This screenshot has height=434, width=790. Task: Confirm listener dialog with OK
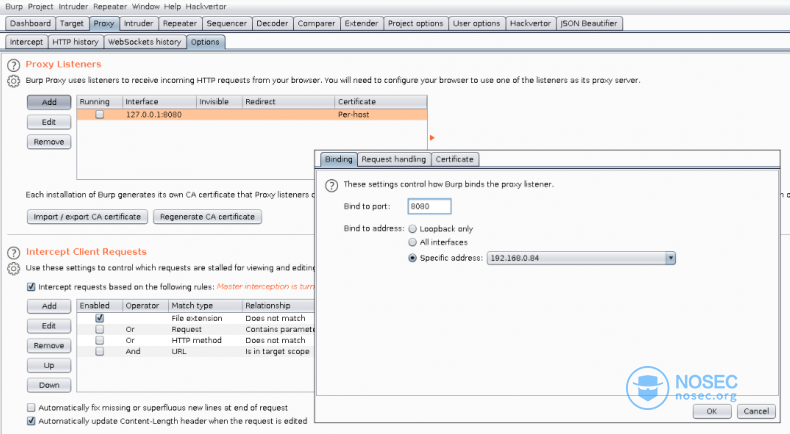(x=712, y=411)
